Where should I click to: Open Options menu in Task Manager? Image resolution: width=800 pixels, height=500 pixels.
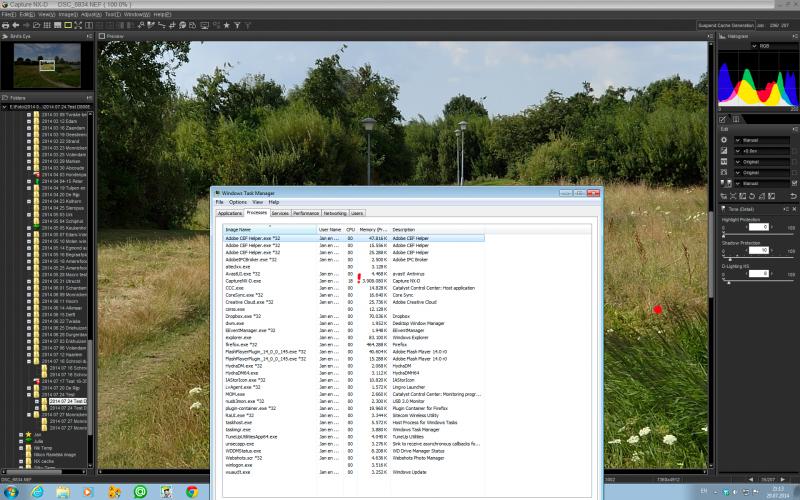(237, 202)
